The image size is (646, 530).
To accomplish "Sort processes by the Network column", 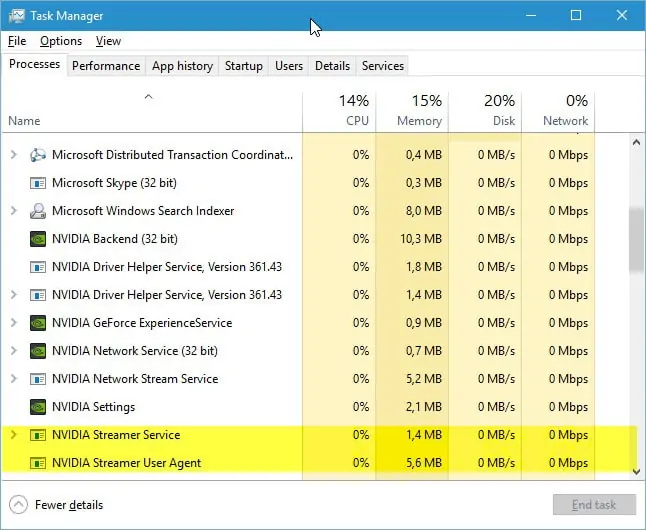I will tap(558, 112).
